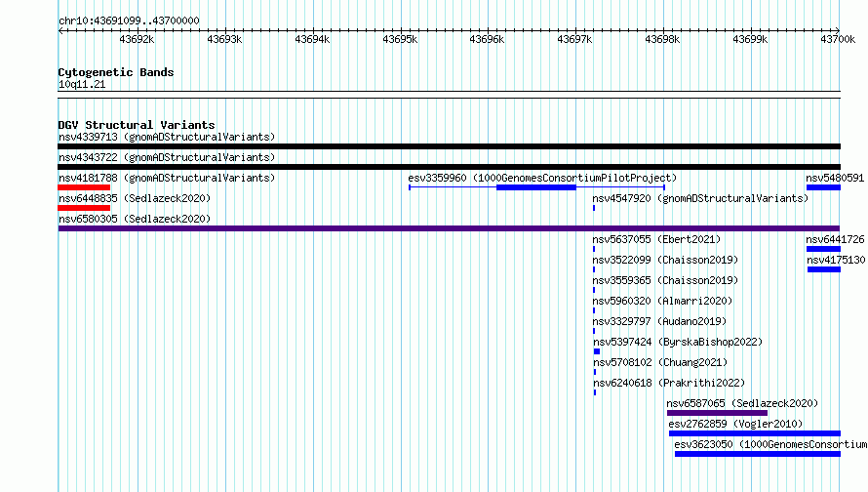This screenshot has height=492, width=868.
Task: Select the nsv5708102 Chuang2021 label
Action: point(660,362)
